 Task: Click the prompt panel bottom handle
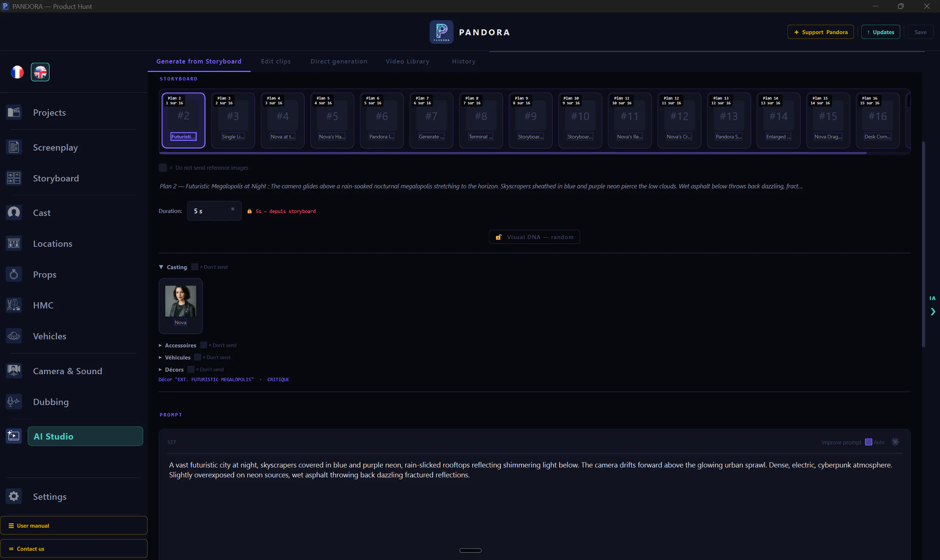click(471, 550)
